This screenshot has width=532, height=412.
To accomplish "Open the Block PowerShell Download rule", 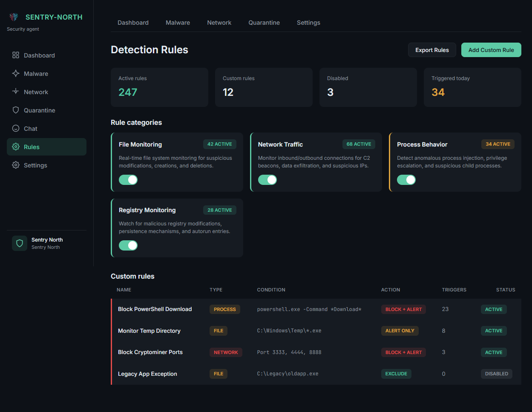I will pyautogui.click(x=155, y=309).
